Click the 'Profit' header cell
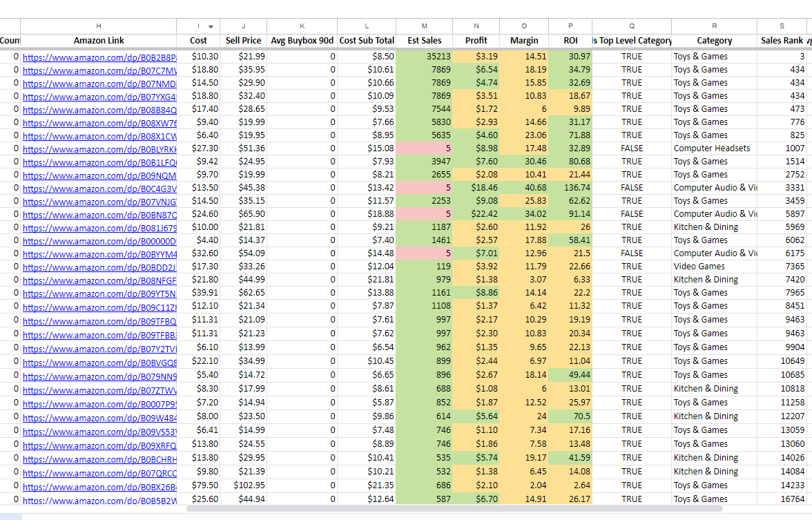The width and height of the screenshot is (812, 520). pos(476,40)
